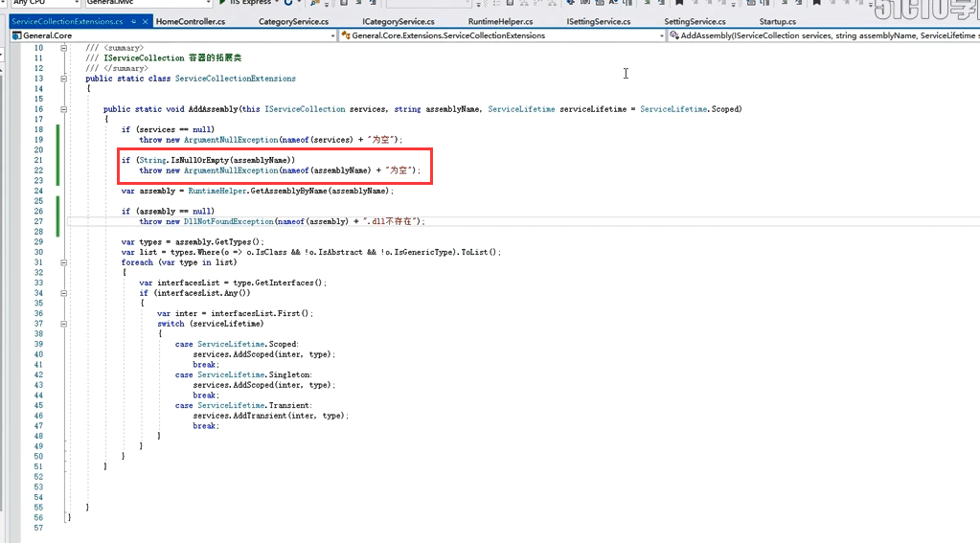Collapse the foreach block at line 31
The height and width of the screenshot is (543, 980).
pos(64,263)
